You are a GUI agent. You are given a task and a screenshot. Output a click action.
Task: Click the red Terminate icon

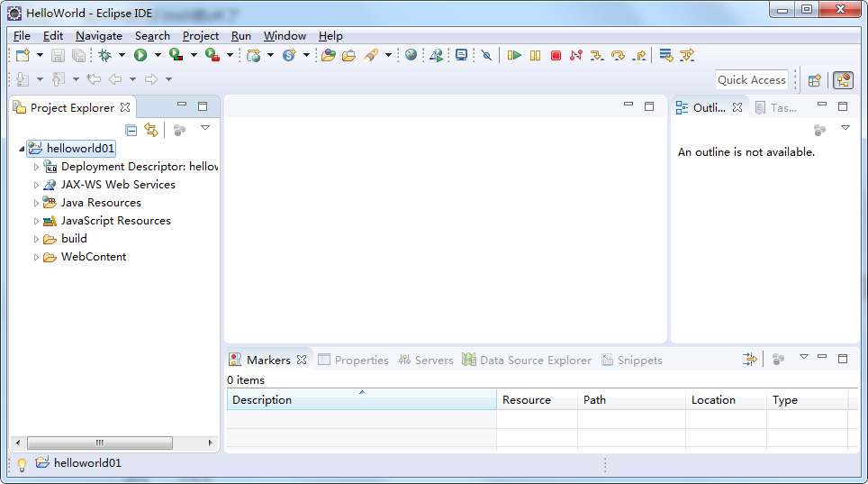tap(556, 55)
